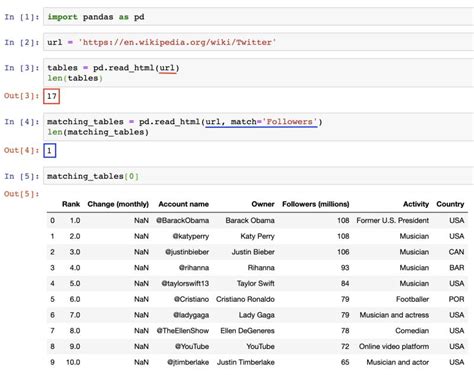This screenshot has height=375, width=474.
Task: Select the 'In [5]:' prompt label
Action: click(22, 176)
